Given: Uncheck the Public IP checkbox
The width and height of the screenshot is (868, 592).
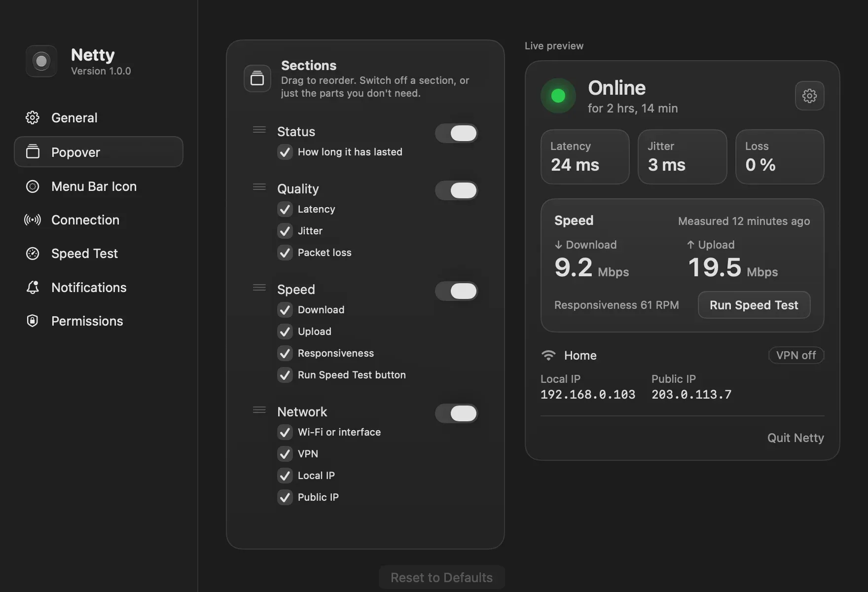Looking at the screenshot, I should tap(285, 497).
